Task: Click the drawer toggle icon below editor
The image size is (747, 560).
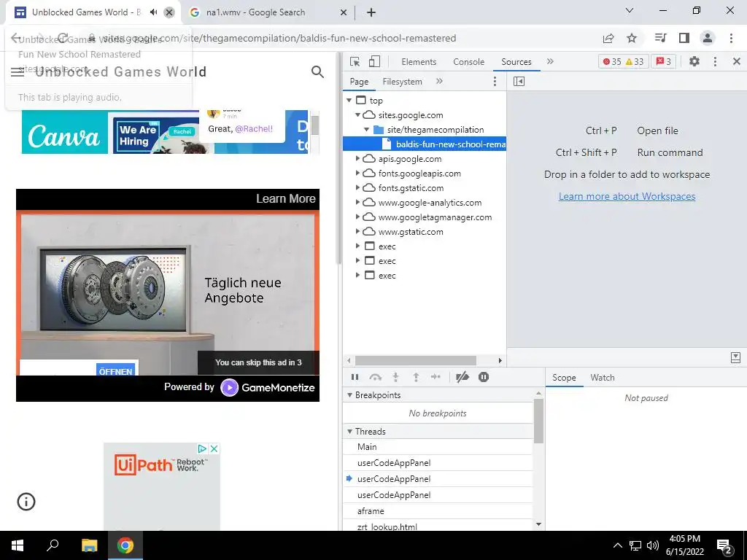Action: (735, 357)
